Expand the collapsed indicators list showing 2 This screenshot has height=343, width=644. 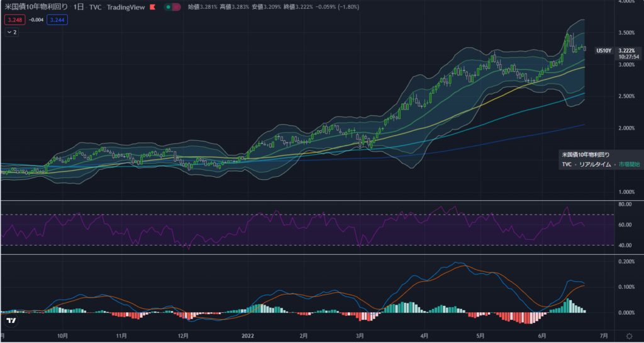(11, 32)
